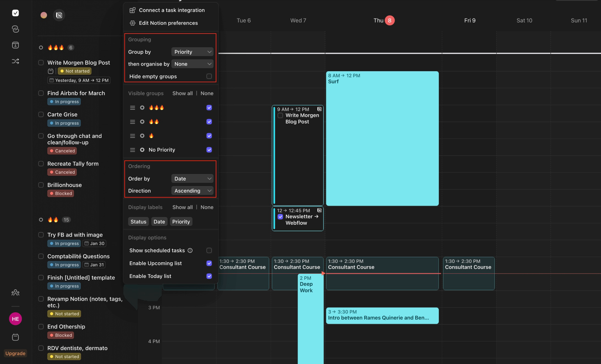Open the team members icon in the sidebar
Screen dimensions: 601x364
15,292
